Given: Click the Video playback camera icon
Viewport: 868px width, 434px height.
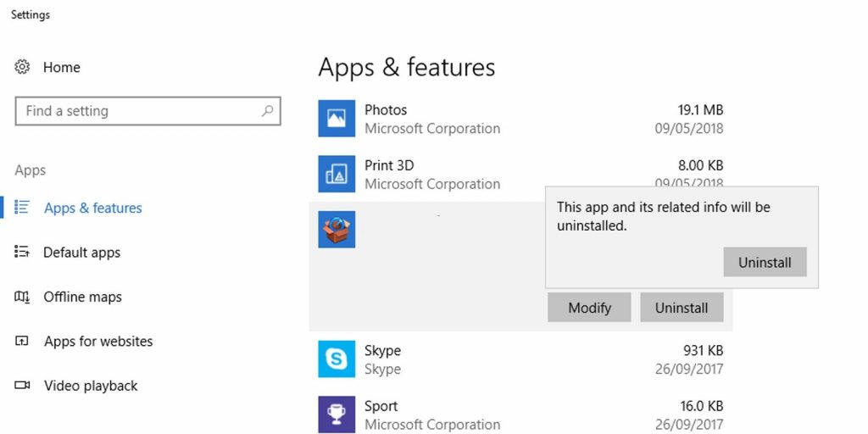Looking at the screenshot, I should [23, 386].
